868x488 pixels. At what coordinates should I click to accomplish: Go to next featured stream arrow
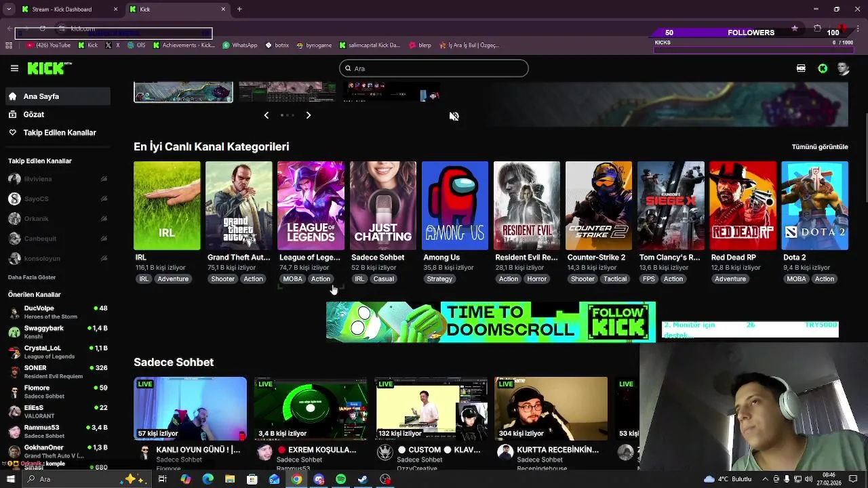pyautogui.click(x=309, y=115)
